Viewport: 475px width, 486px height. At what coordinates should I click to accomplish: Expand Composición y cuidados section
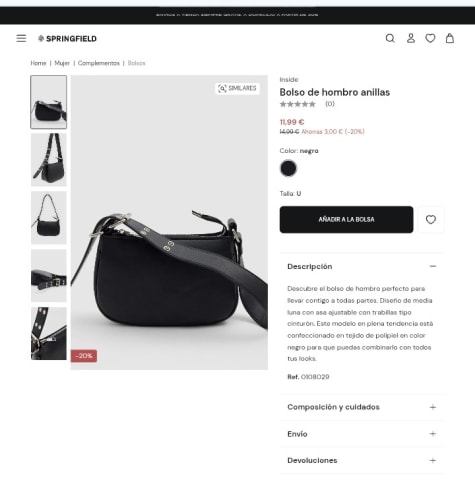tap(362, 407)
